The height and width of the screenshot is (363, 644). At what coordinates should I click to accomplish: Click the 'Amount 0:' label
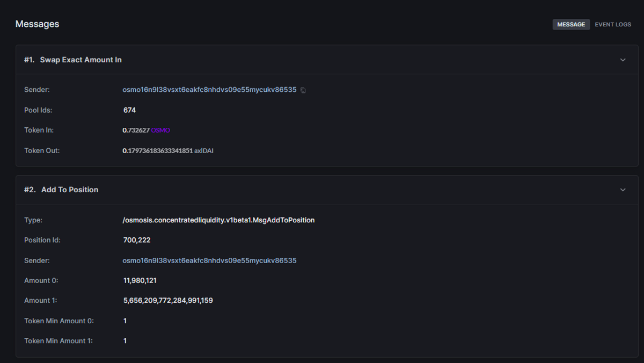pyautogui.click(x=41, y=280)
